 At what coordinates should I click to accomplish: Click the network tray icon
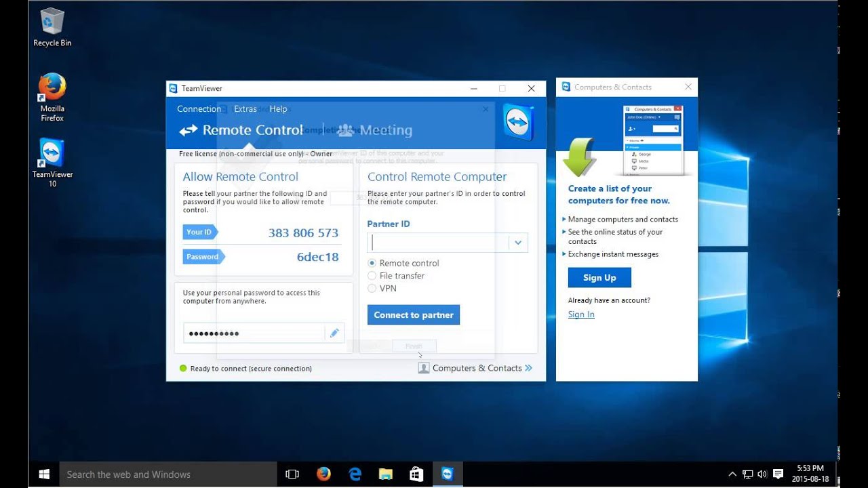pos(747,474)
